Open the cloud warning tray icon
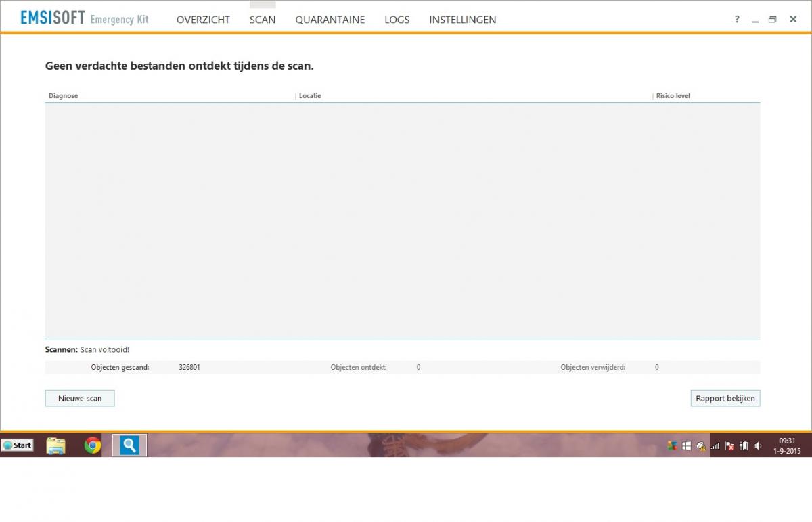 point(701,445)
